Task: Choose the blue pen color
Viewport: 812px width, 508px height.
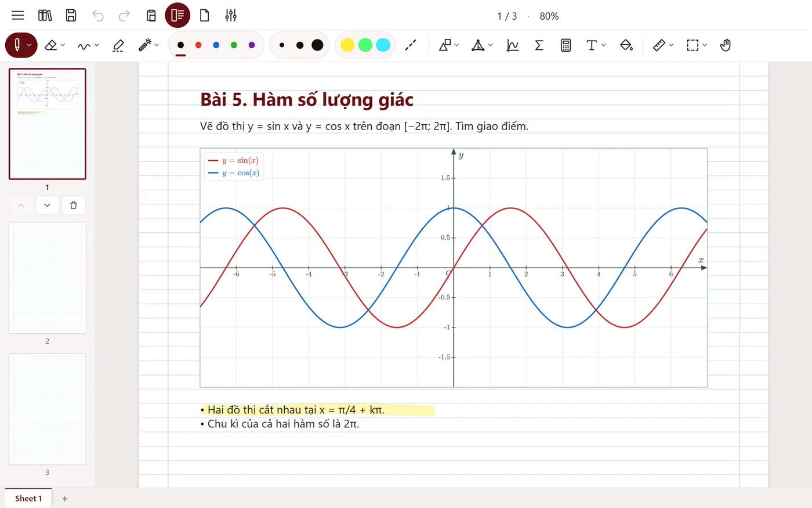Action: pyautogui.click(x=216, y=45)
